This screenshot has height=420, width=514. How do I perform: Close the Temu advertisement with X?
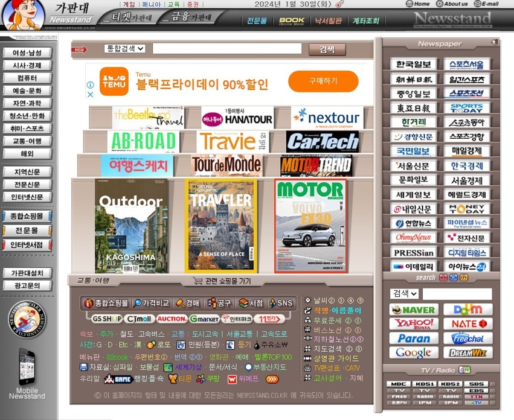point(90,94)
